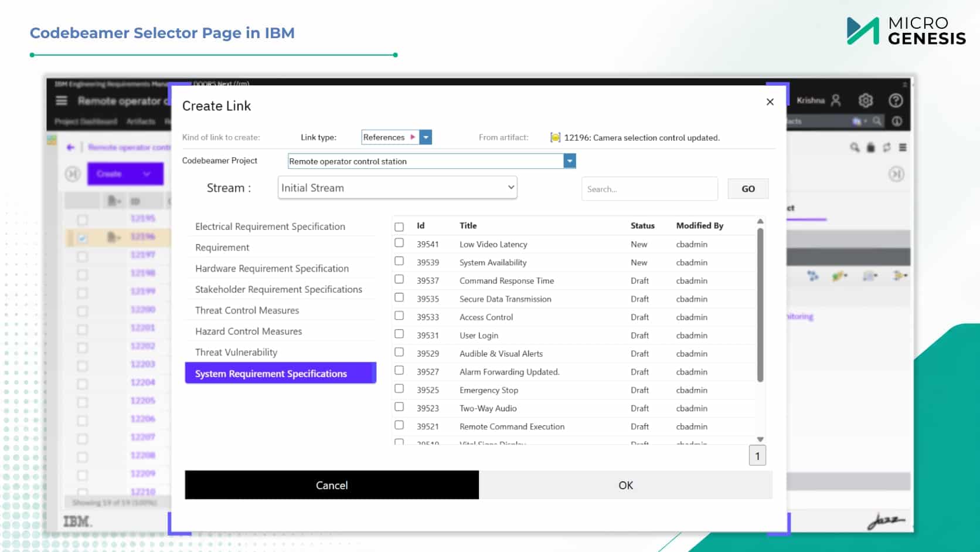Select Electrical Requirement Specification tracker

270,226
